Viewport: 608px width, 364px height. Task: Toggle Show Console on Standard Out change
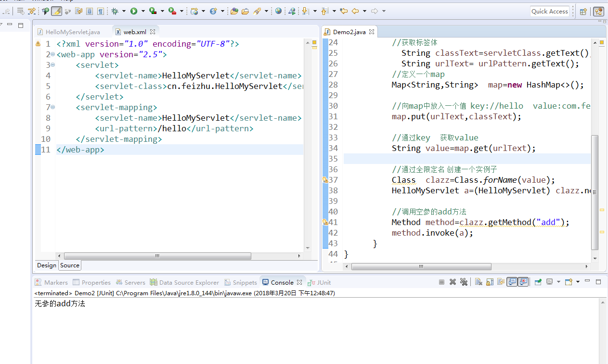coord(512,282)
